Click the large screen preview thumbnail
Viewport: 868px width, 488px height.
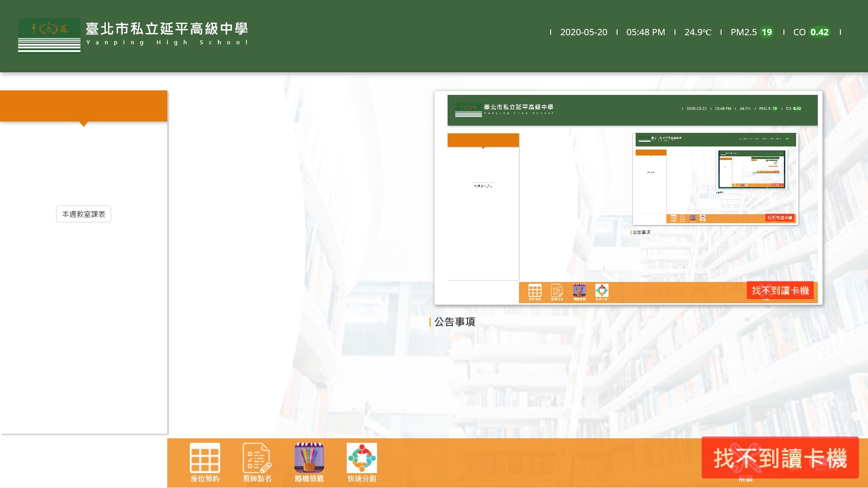point(628,197)
